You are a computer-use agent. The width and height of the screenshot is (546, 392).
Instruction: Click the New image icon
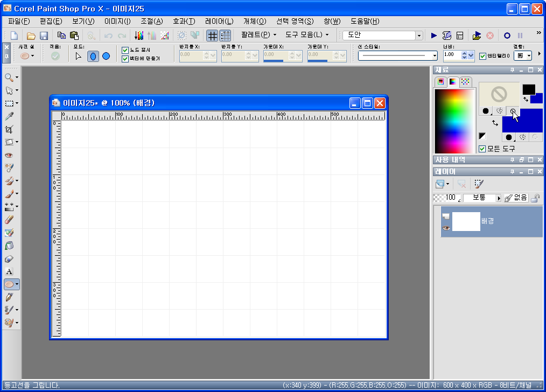15,35
